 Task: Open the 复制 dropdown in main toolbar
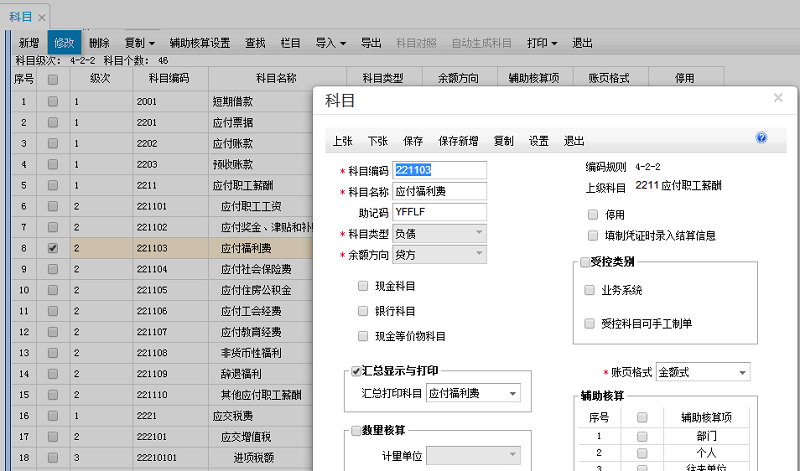tap(140, 43)
